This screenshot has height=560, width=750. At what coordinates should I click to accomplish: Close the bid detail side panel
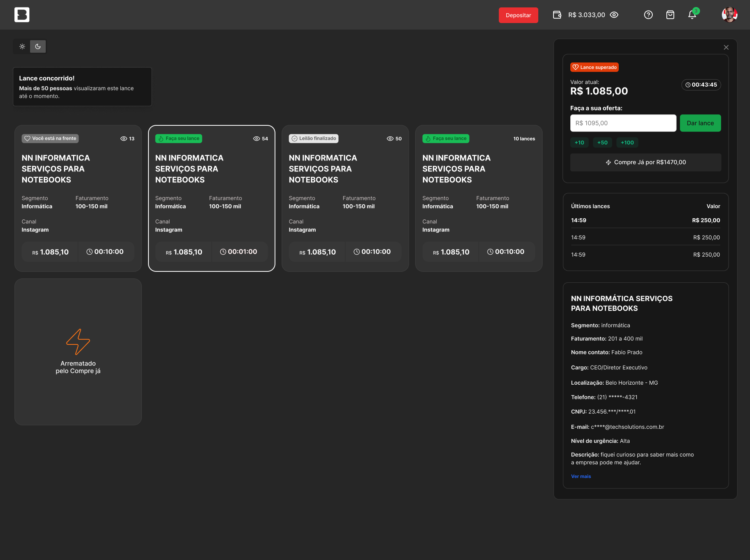[x=726, y=47]
